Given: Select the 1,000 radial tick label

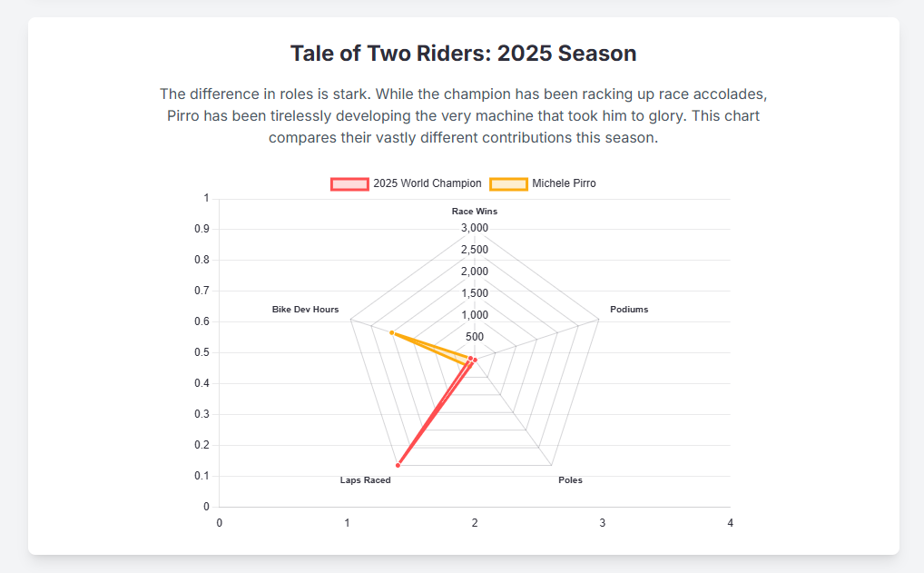Looking at the screenshot, I should click(x=475, y=315).
